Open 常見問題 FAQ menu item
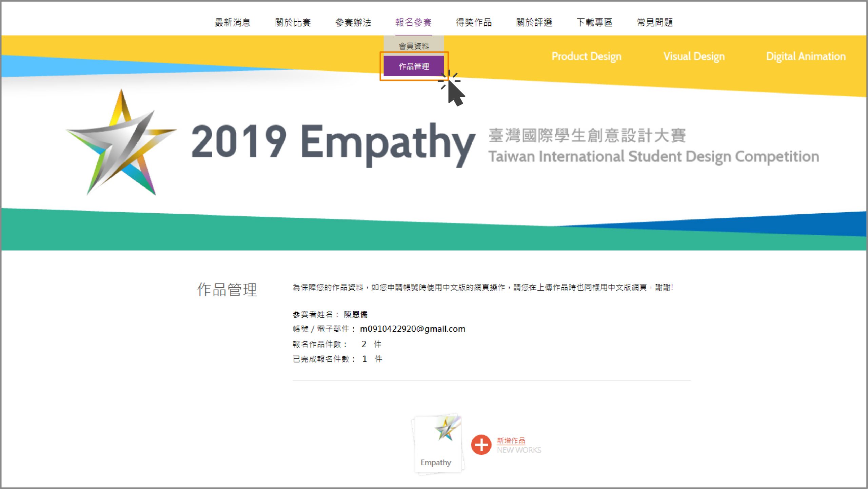868x489 pixels. (x=655, y=23)
